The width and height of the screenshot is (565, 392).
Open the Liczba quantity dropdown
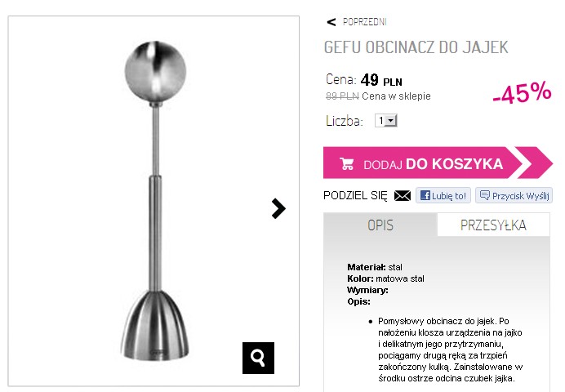pos(386,121)
